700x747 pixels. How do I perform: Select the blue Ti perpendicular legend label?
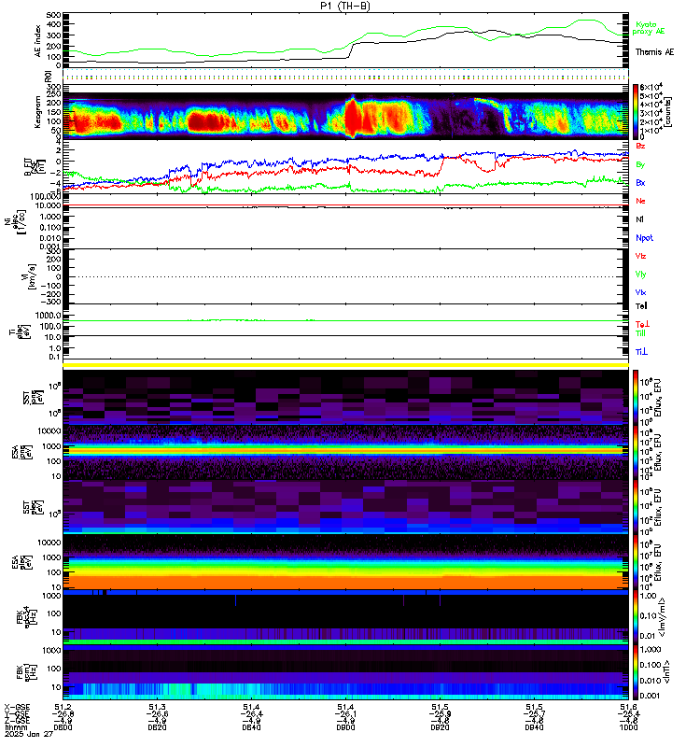[641, 352]
